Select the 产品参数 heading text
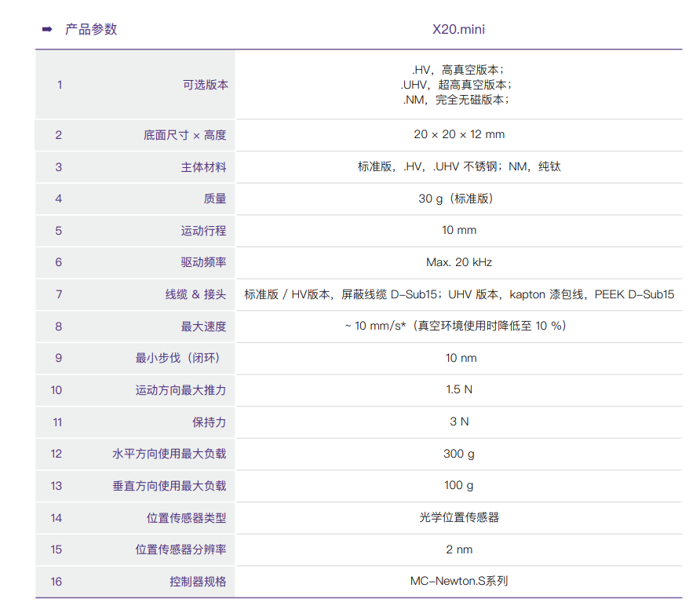 91,30
